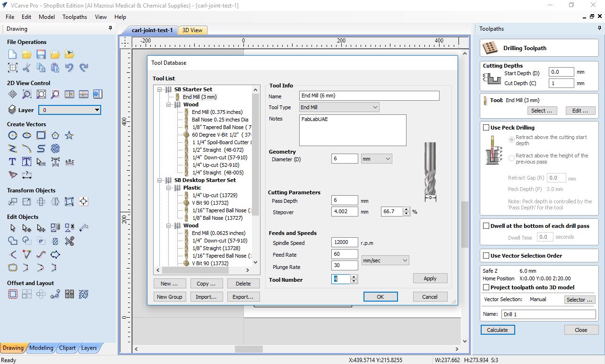Click the Save file floppy icon
This screenshot has height=364, width=605.
point(41,54)
